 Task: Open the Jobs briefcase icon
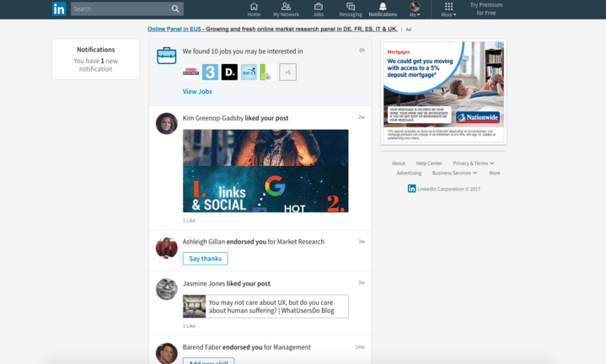coord(318,9)
